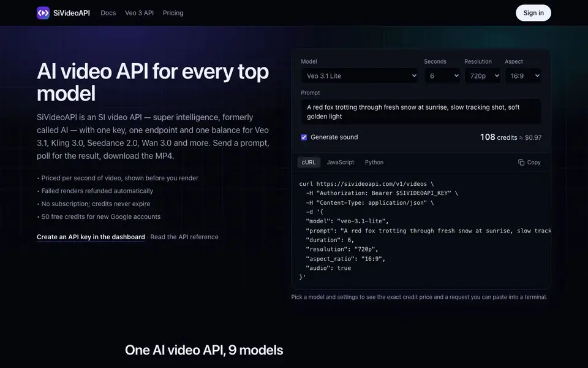Click 'Priced per second of video' bullet
588x368 pixels.
[119, 178]
